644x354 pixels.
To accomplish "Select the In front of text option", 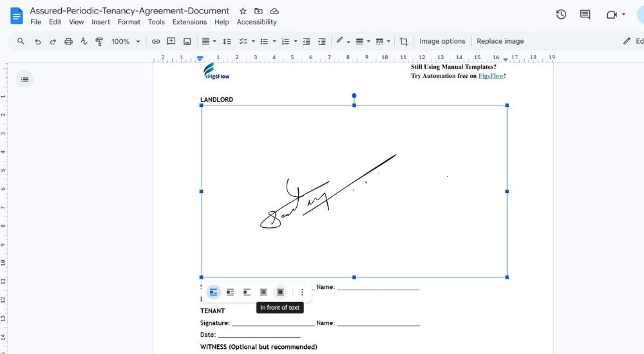I will pos(280,292).
